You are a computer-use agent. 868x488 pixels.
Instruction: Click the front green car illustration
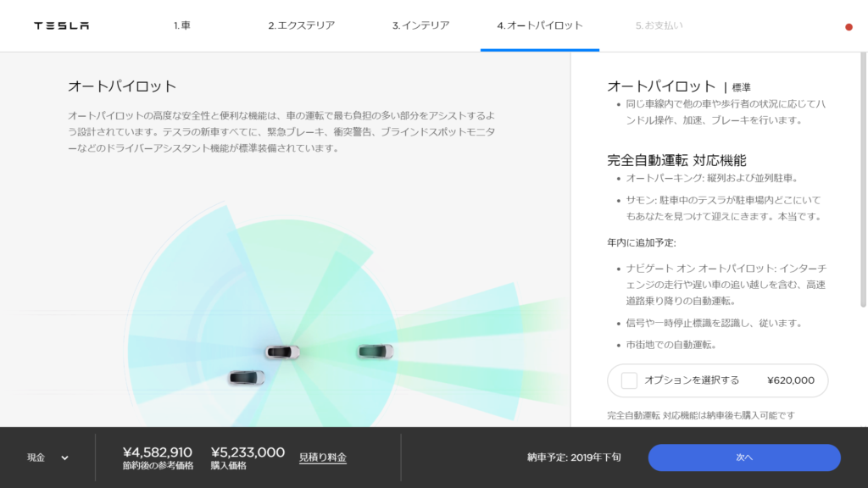(x=376, y=351)
